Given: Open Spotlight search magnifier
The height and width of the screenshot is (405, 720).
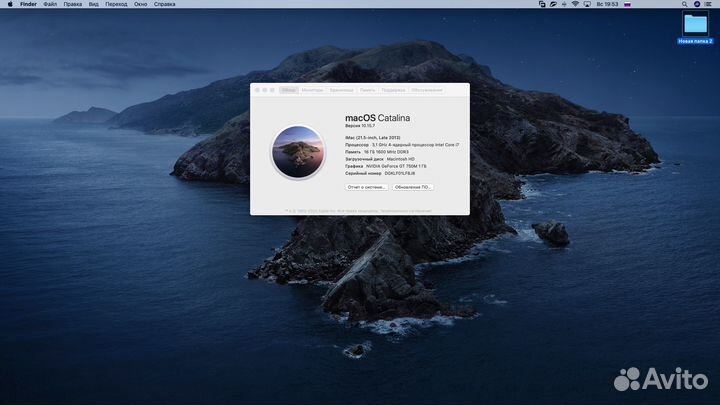Looking at the screenshot, I should (684, 4).
